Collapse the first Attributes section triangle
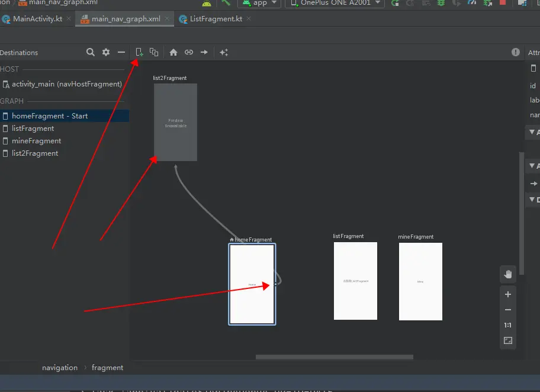Image resolution: width=540 pixels, height=392 pixels. click(532, 132)
